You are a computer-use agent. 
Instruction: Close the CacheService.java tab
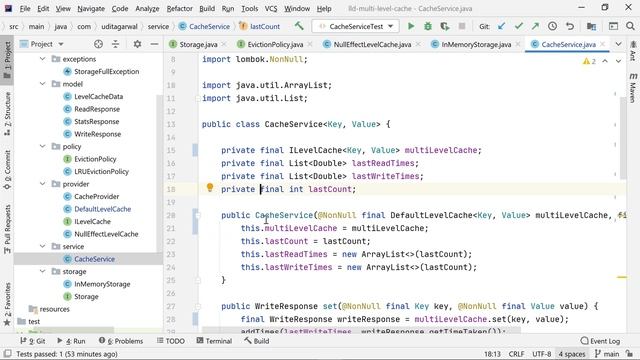point(603,44)
